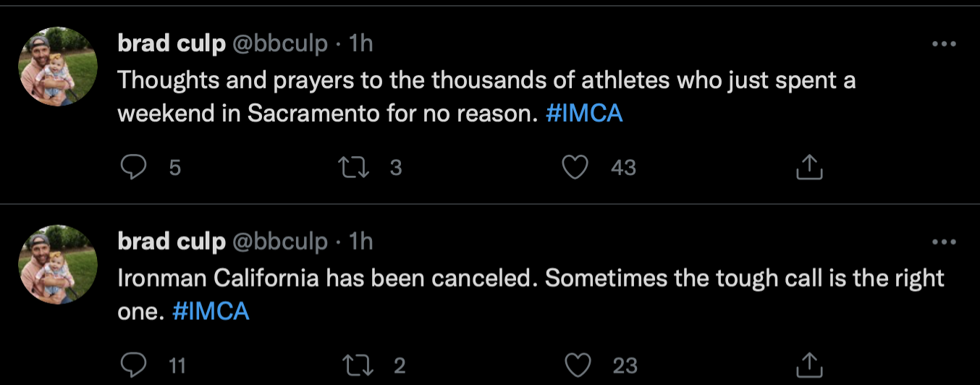Open brad culp's avatar on the first tweet
980x385 pixels.
coord(58,67)
